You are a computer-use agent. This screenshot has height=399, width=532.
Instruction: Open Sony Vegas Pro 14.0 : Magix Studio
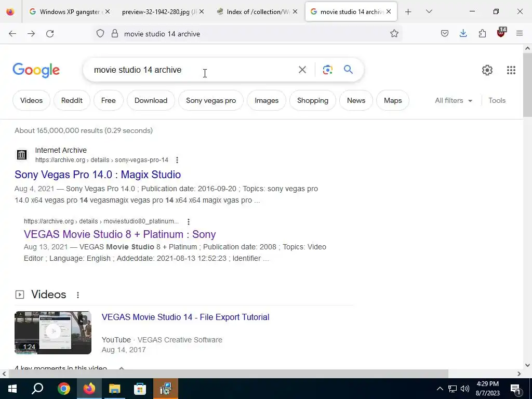coord(98,175)
